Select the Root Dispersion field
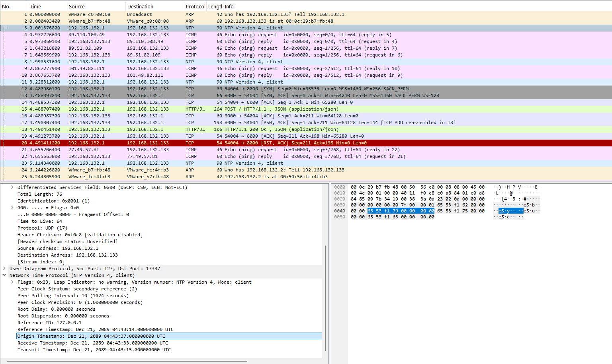 pos(63,316)
